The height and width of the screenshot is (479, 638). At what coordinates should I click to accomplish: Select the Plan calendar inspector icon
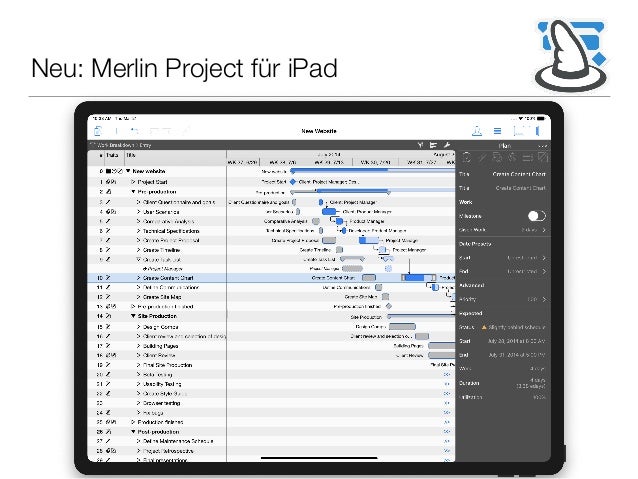tap(467, 157)
